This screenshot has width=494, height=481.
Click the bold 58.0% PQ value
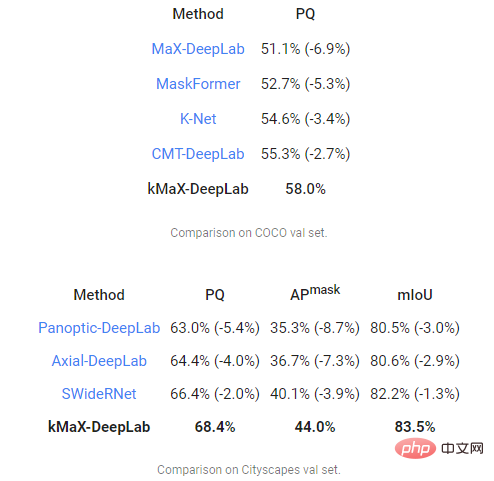point(305,189)
